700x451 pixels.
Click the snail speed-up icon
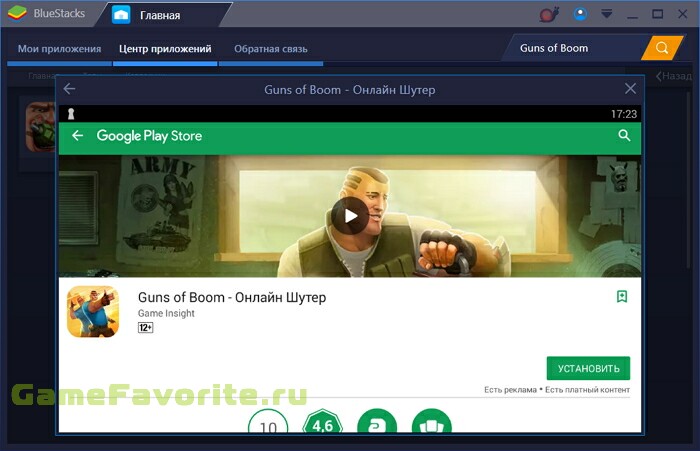(549, 14)
